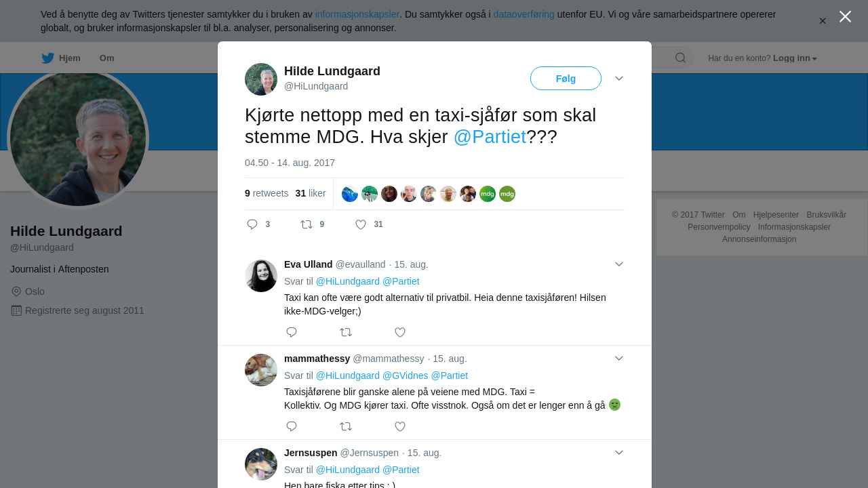Screen dimensions: 868x488
Task: Click the retweet icon showing 9
Action: point(307,224)
